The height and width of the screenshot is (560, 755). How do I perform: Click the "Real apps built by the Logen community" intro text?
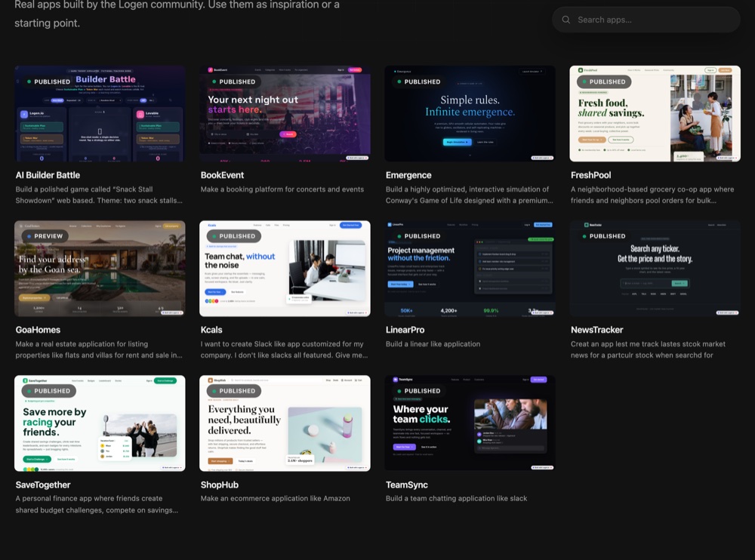coord(177,14)
